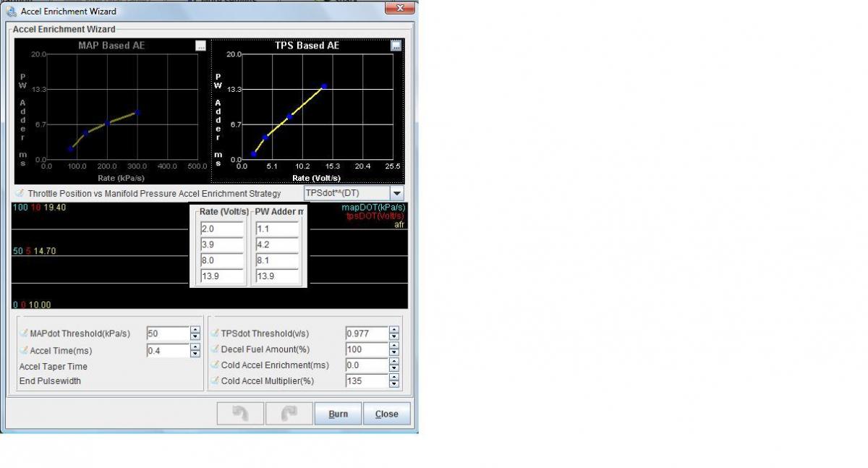Select the PW Adder cell showing 1.1
Viewport: 868px width, 468px height.
pyautogui.click(x=277, y=229)
